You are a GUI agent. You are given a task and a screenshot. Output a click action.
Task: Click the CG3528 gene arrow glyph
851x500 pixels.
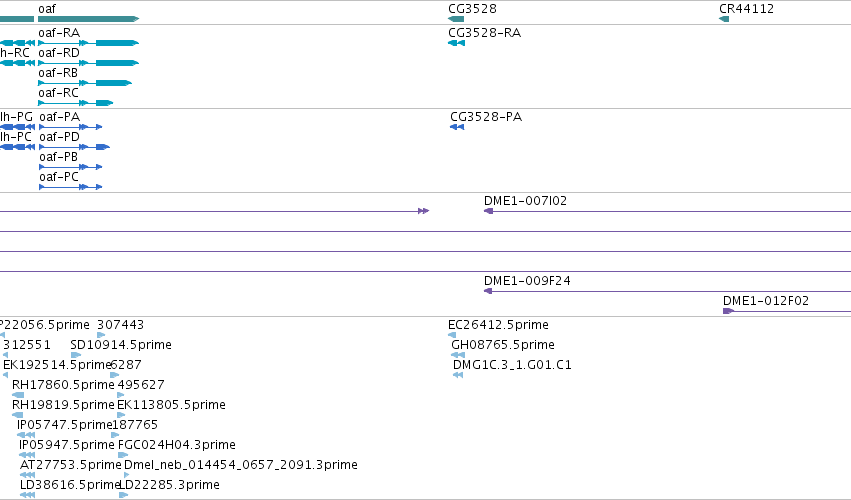(456, 19)
